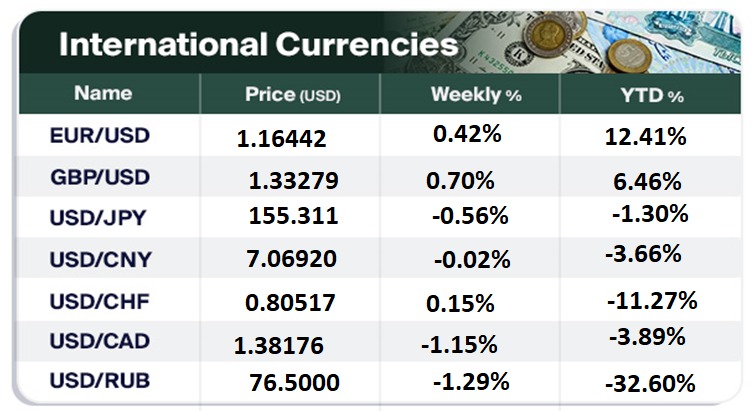The height and width of the screenshot is (411, 754).
Task: Click the USD/CAD weekly change -1.15%
Action: (459, 346)
